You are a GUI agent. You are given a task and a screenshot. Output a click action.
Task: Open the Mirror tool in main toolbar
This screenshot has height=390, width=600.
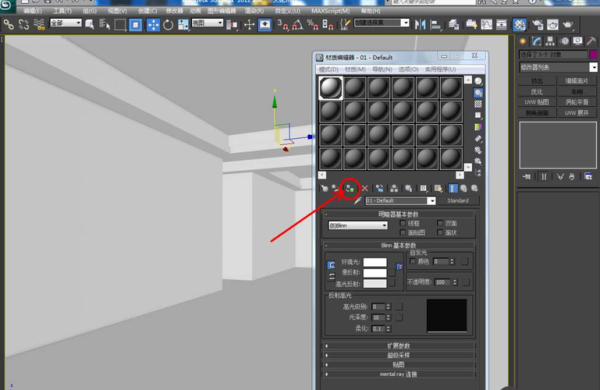(x=420, y=25)
